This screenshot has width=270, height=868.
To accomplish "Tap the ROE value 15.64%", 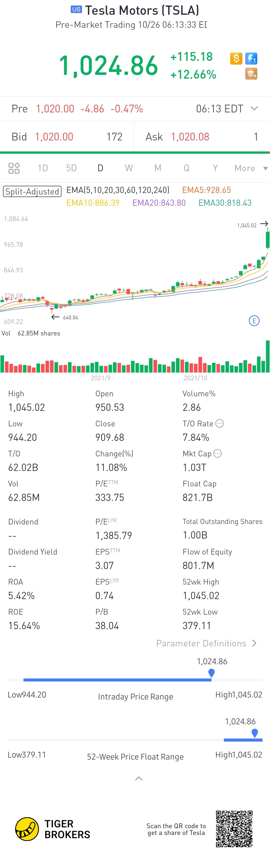I will click(x=24, y=626).
